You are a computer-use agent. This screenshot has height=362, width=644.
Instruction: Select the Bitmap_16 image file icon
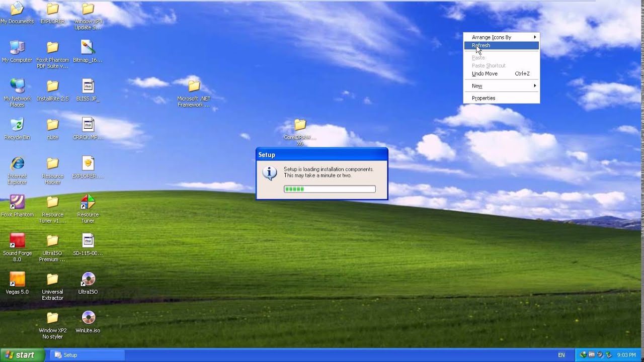tap(88, 47)
